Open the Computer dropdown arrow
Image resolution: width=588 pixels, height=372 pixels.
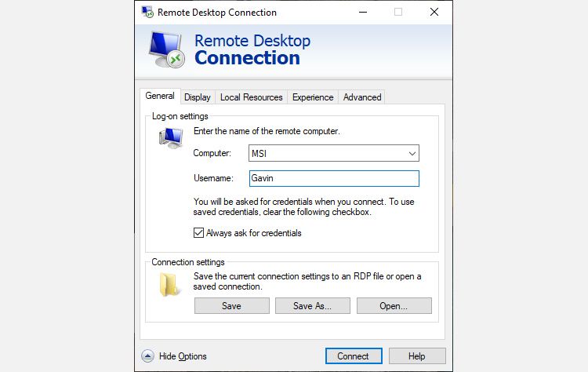click(412, 154)
